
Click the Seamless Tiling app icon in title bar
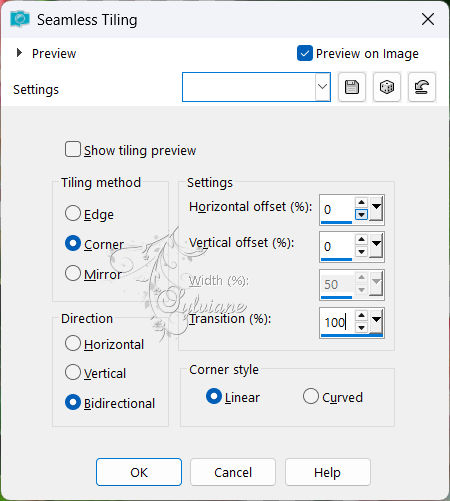(x=20, y=19)
